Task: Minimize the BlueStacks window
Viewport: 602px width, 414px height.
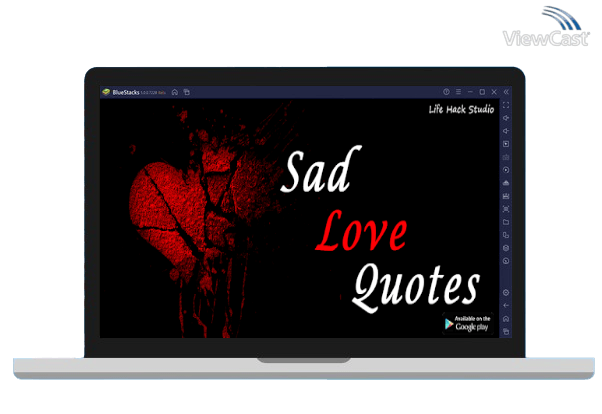Action: coord(470,92)
